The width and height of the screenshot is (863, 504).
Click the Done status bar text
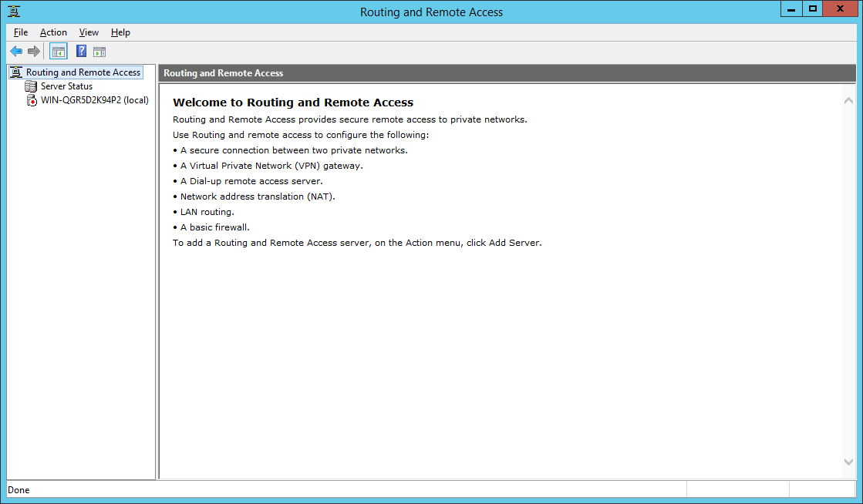click(x=19, y=490)
